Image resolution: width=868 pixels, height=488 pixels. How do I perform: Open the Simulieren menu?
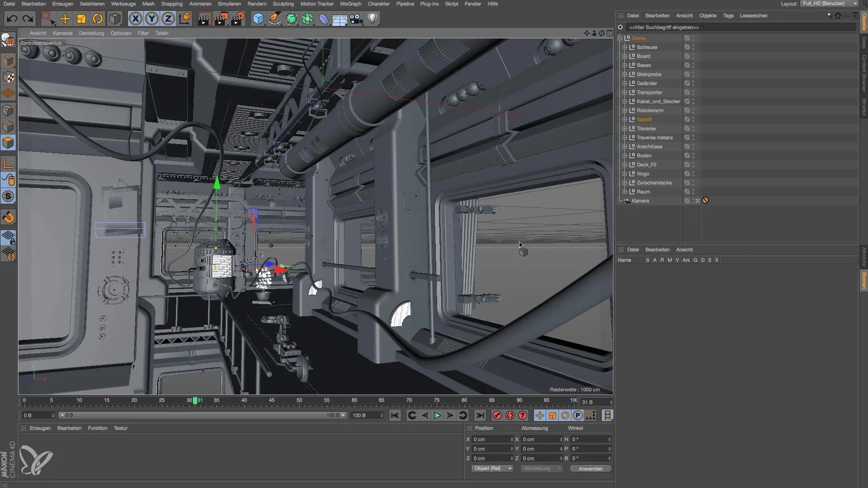tap(229, 4)
